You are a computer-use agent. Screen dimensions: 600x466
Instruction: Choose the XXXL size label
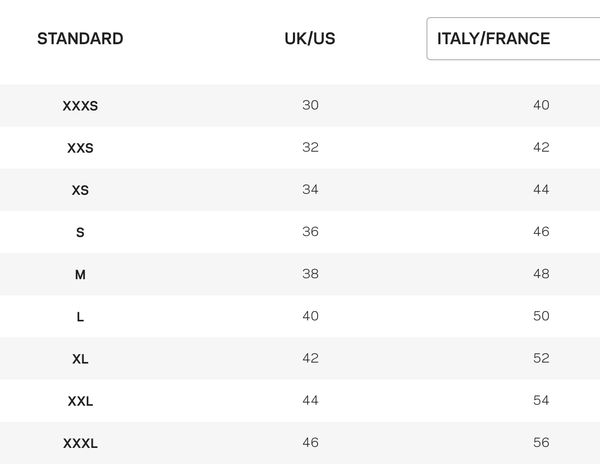[80, 442]
